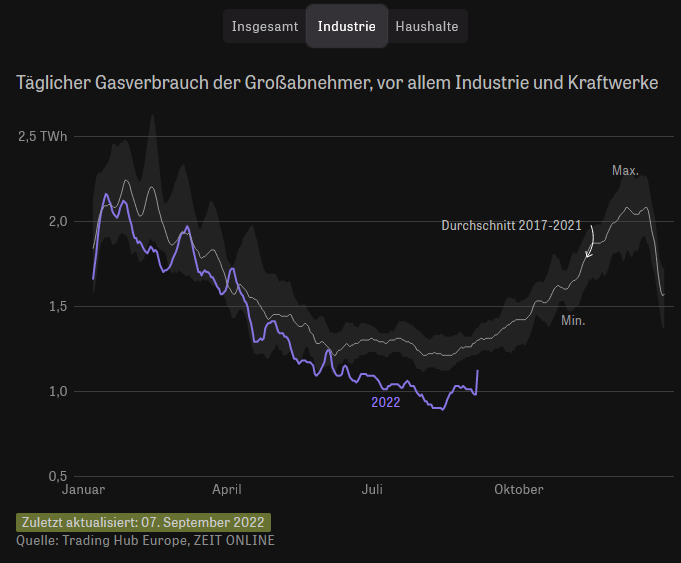Open the Haushalte tab

[427, 26]
